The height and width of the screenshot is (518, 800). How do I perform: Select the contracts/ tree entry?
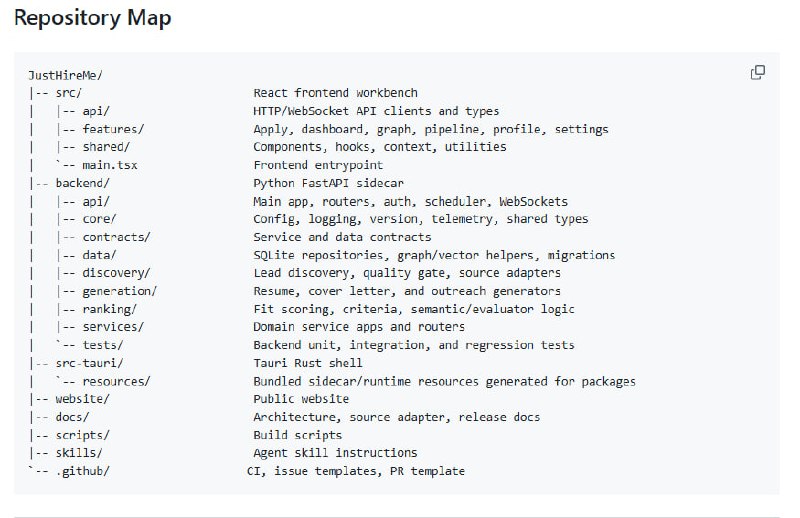click(x=116, y=237)
